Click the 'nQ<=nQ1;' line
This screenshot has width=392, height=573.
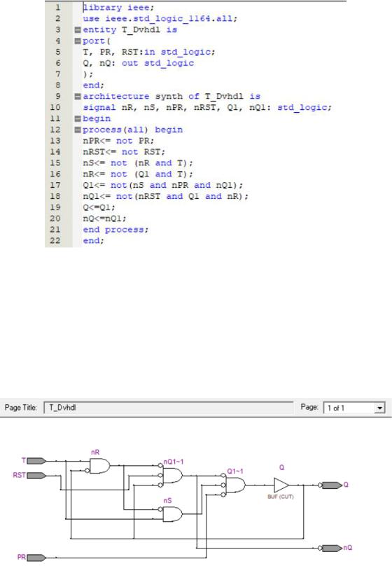pyautogui.click(x=104, y=219)
